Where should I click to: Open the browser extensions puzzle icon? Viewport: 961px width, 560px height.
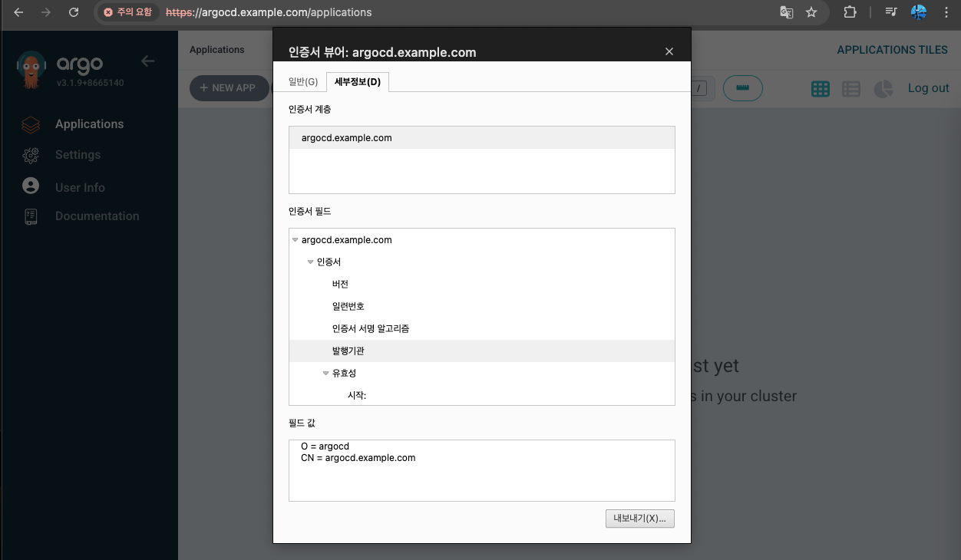(x=850, y=12)
